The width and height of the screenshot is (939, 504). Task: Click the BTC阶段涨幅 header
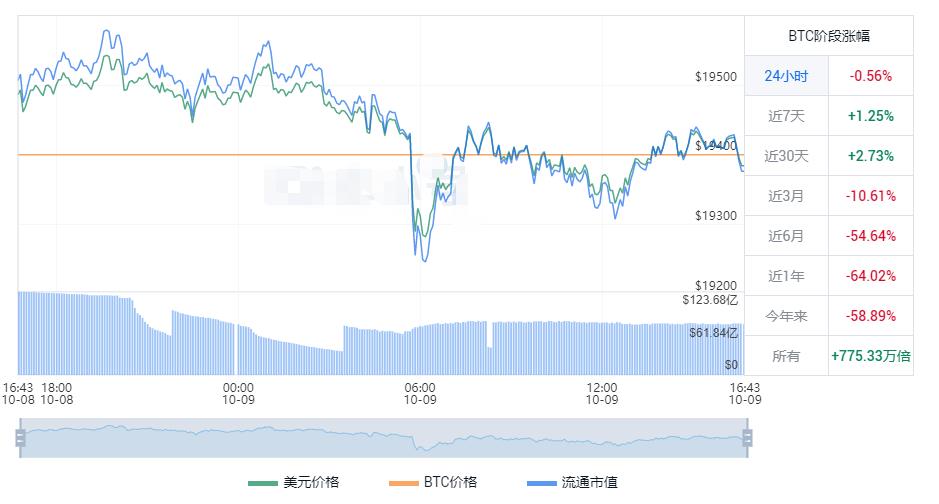tap(829, 36)
